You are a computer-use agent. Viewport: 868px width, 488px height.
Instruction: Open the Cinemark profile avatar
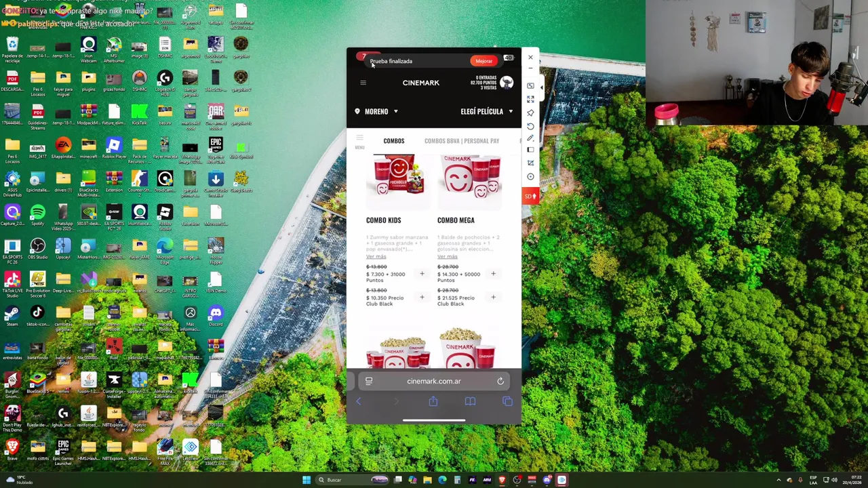coord(507,83)
